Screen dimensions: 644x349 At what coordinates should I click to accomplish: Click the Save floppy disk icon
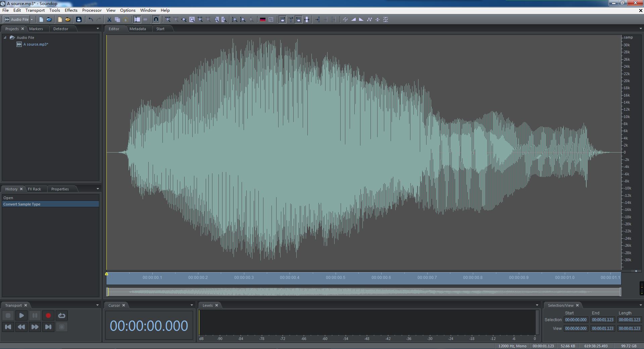coord(79,19)
